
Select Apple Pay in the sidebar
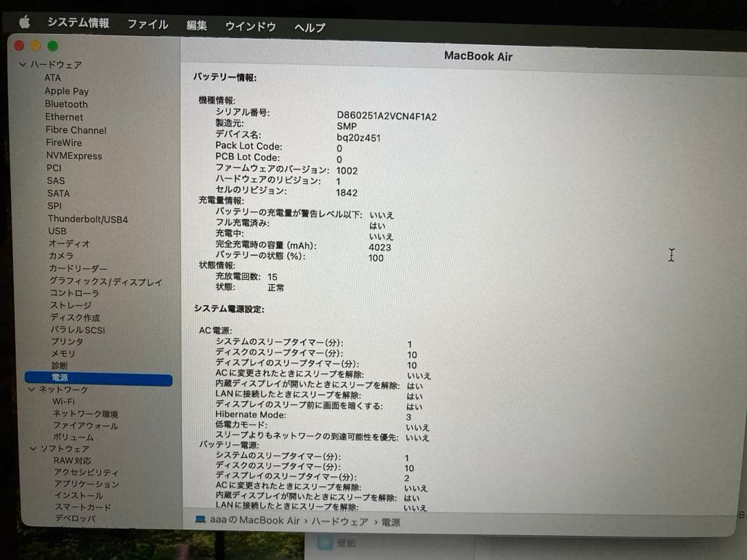[66, 91]
